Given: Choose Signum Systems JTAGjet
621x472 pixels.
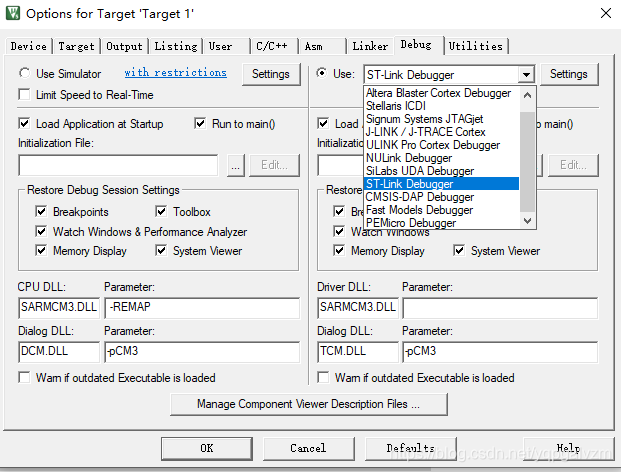Looking at the screenshot, I should click(441, 119).
